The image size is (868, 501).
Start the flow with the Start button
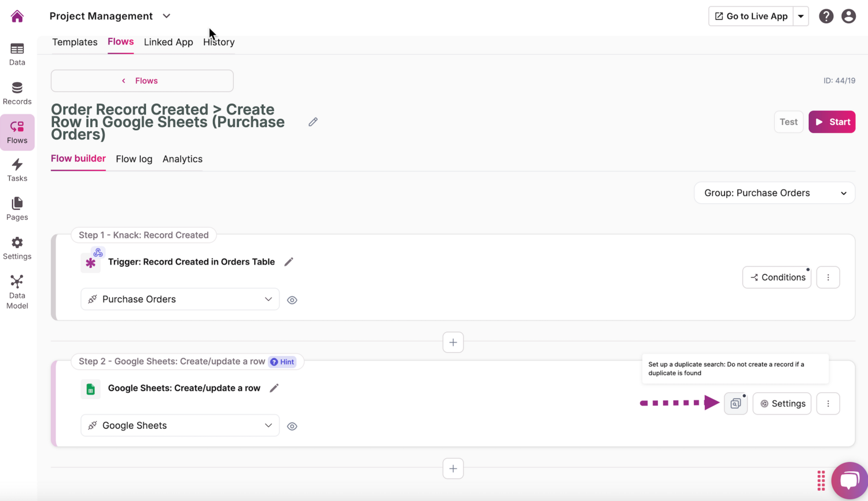(832, 121)
